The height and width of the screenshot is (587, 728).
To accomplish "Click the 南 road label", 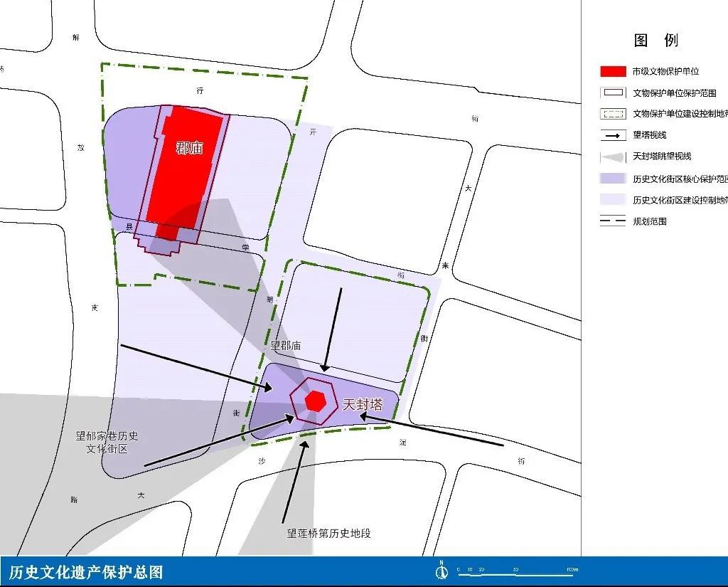I will 95,307.
